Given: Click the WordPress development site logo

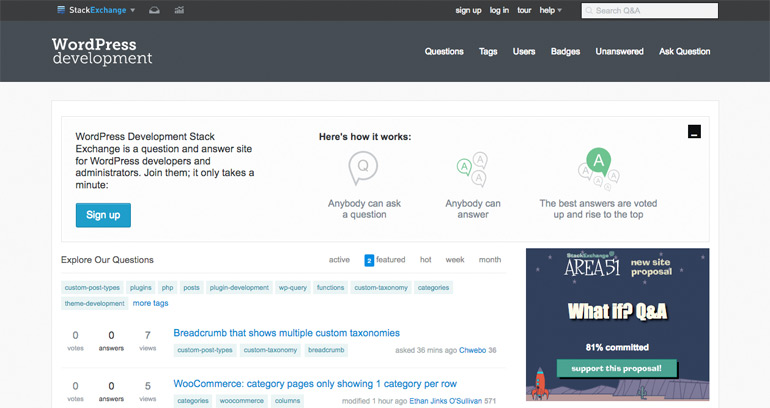Looking at the screenshot, I should [102, 51].
